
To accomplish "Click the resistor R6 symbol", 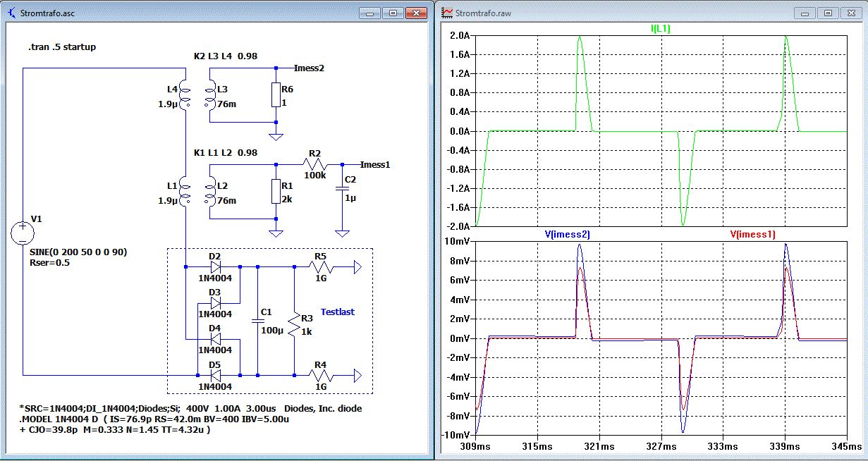I will pyautogui.click(x=276, y=95).
